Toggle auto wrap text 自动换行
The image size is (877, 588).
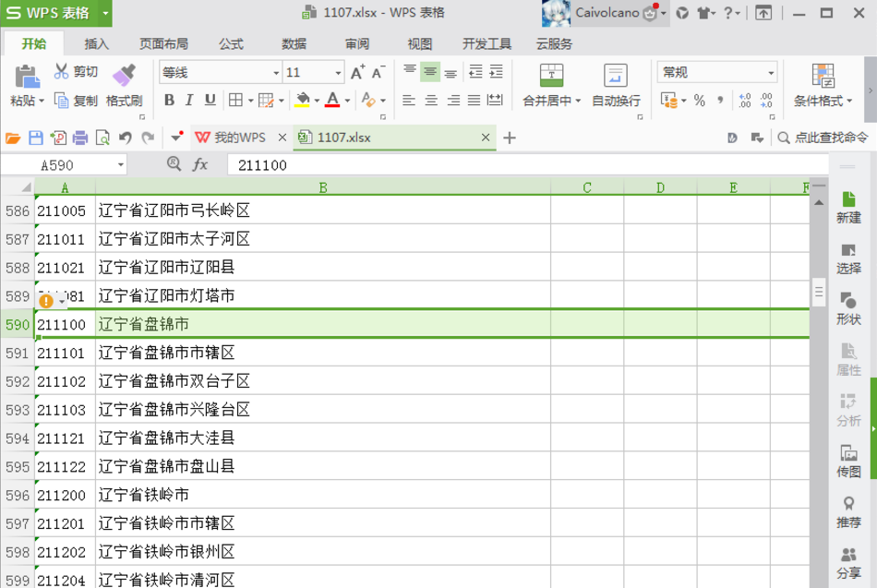click(616, 85)
